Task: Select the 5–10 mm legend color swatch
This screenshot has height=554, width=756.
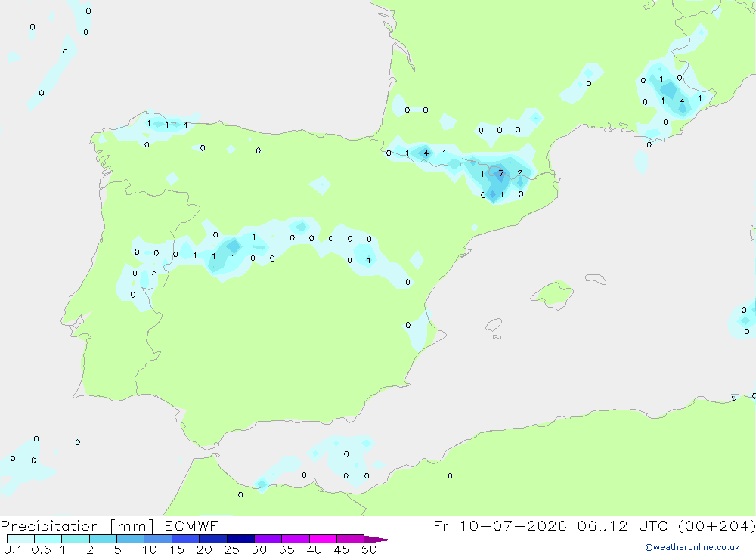Action: pyautogui.click(x=131, y=539)
